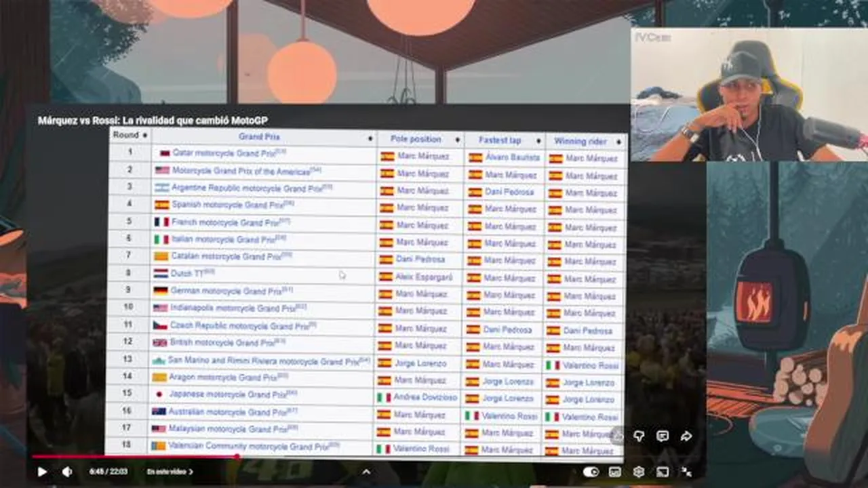This screenshot has height=488, width=868.
Task: Open Australian motorcycle Grand Prix link
Action: (x=228, y=411)
